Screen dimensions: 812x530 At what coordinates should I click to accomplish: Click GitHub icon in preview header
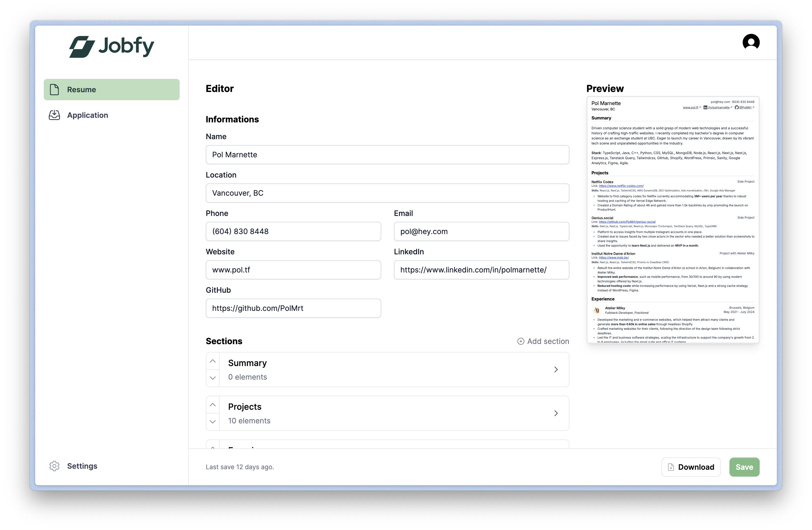pyautogui.click(x=737, y=107)
